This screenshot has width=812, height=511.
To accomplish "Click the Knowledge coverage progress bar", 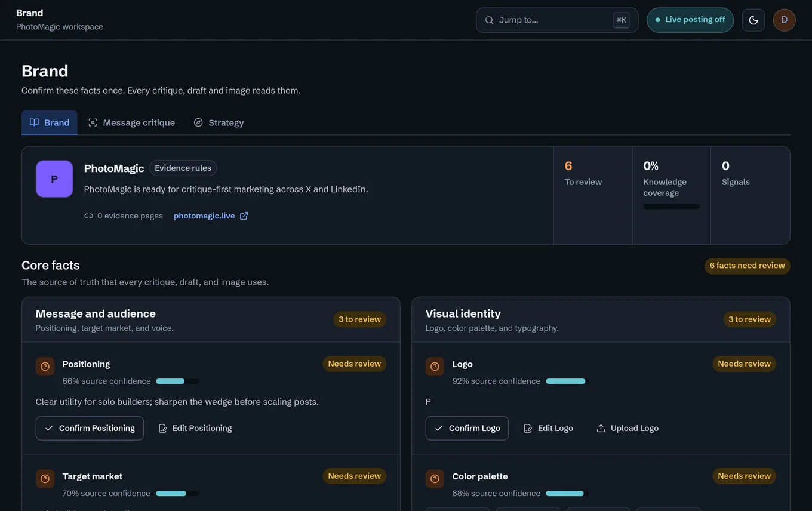I will pos(672,207).
